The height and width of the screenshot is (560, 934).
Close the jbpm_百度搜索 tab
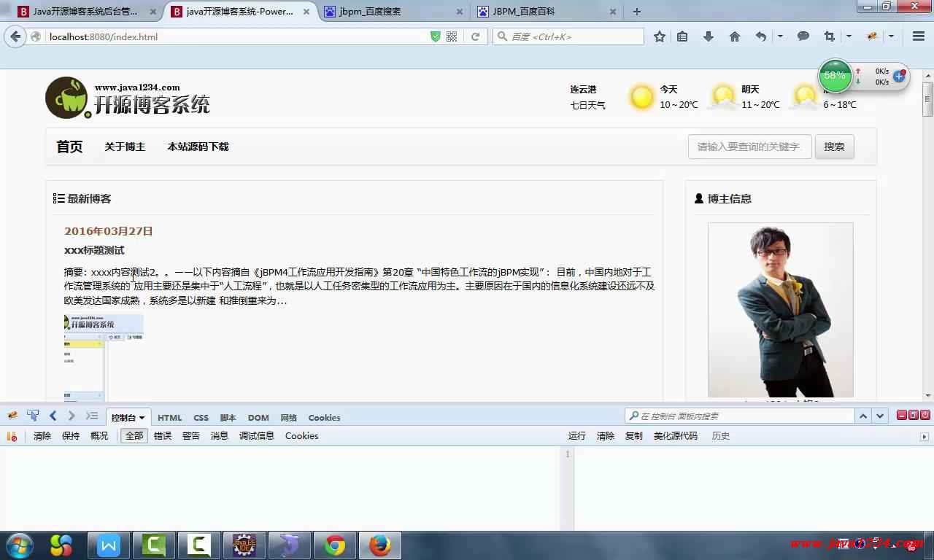point(459,12)
